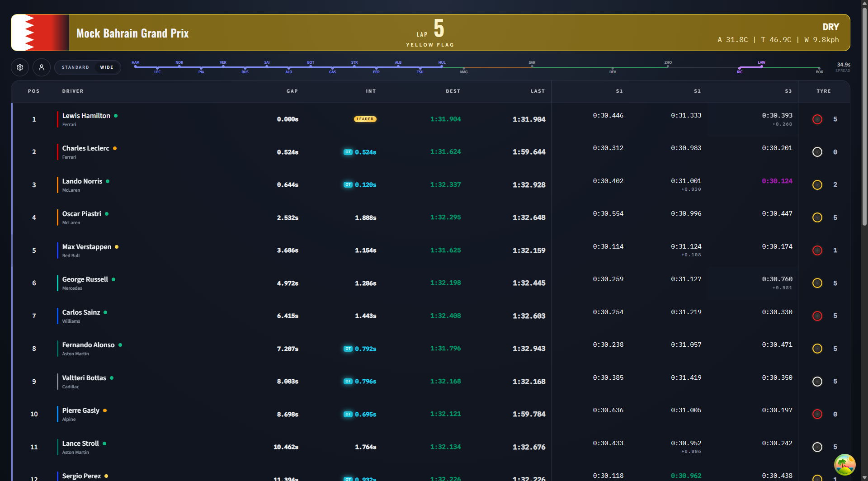This screenshot has width=868, height=481.
Task: Click Verstappen's best lap 1:31.625
Action: point(445,250)
